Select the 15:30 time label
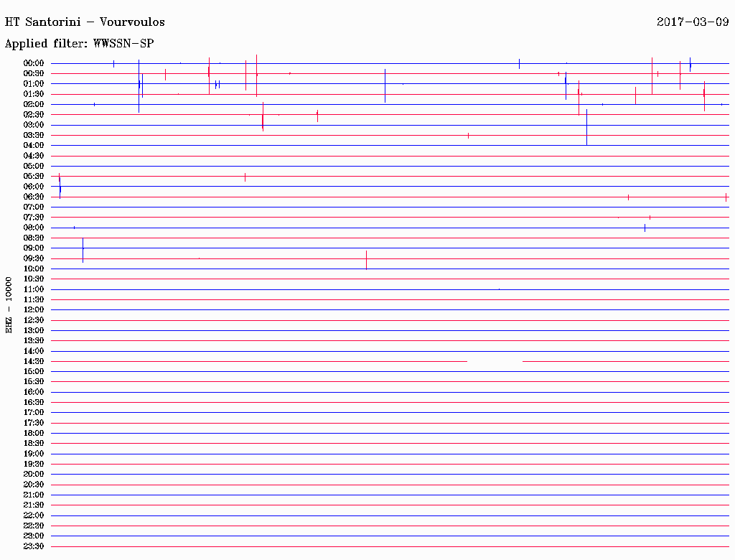This screenshot has height=560, width=735. (34, 382)
